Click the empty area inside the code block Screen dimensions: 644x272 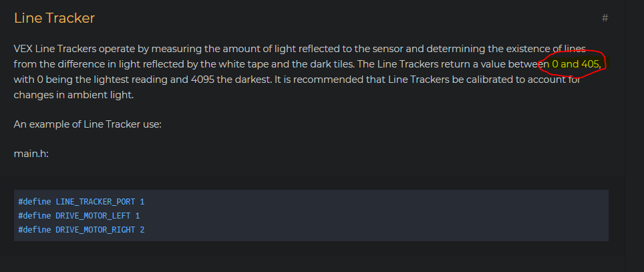369,216
